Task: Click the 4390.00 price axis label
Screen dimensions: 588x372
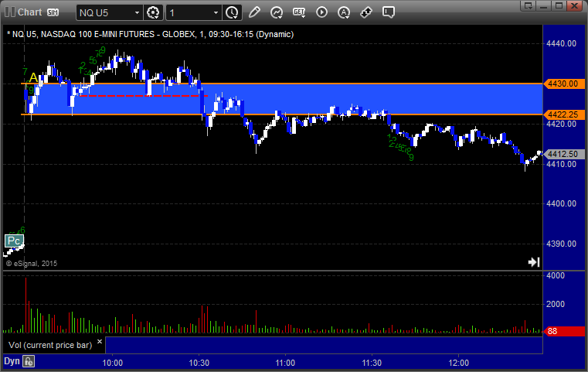Action: click(562, 244)
